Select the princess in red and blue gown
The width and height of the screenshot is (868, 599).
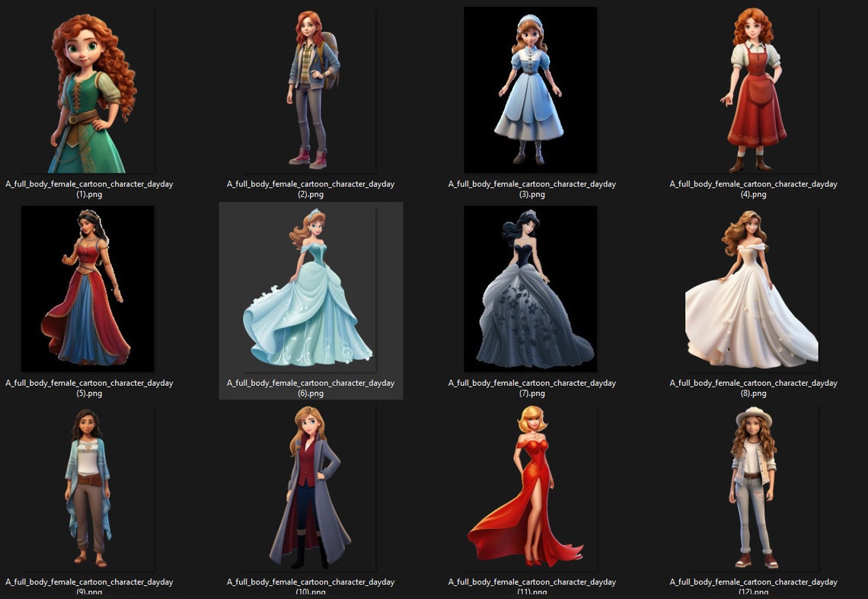[x=88, y=289]
